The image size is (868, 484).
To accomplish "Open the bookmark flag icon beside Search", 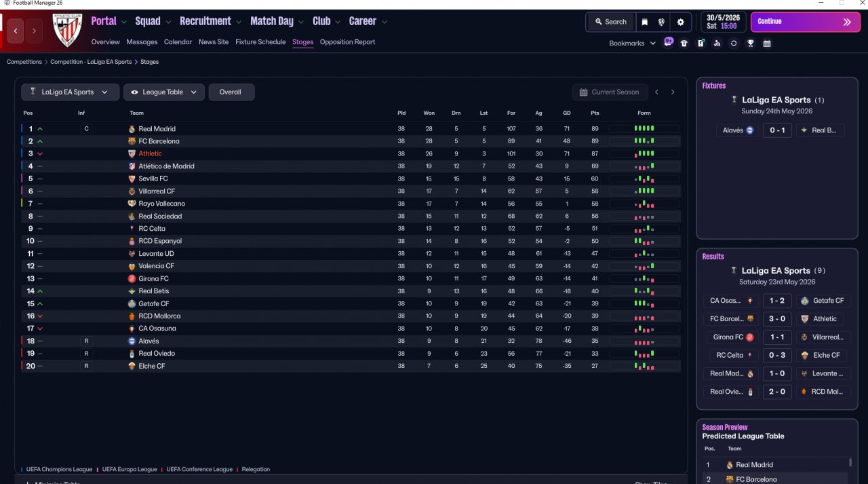I will pyautogui.click(x=645, y=22).
